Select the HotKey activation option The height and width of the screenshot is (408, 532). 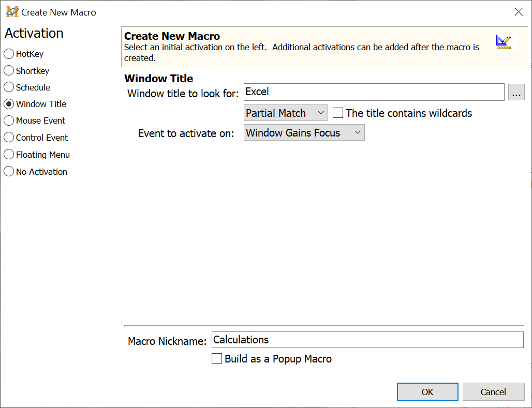(x=9, y=54)
